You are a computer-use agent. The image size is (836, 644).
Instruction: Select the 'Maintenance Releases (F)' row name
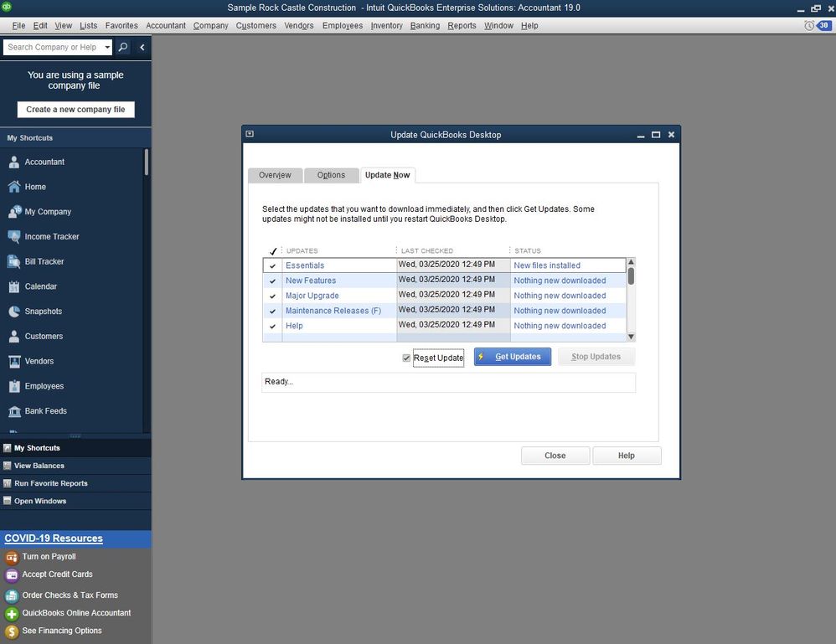[x=333, y=311]
